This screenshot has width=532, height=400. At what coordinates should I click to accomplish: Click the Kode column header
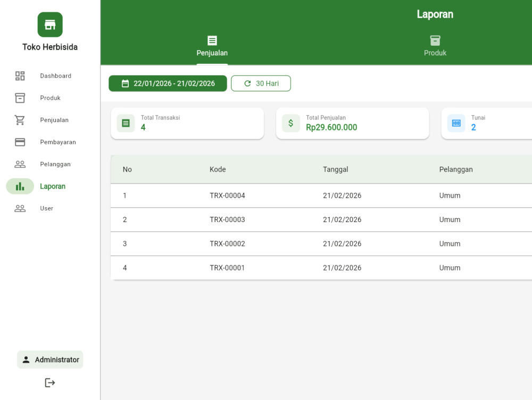pyautogui.click(x=218, y=169)
